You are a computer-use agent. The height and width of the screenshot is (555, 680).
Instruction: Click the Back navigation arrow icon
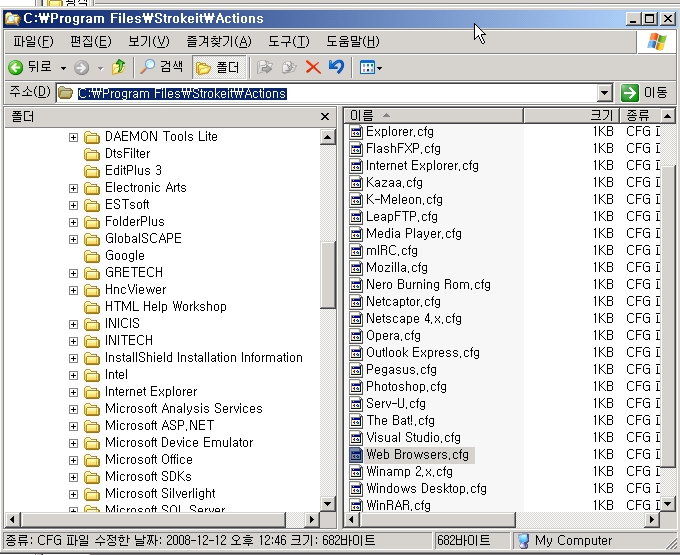pos(16,67)
